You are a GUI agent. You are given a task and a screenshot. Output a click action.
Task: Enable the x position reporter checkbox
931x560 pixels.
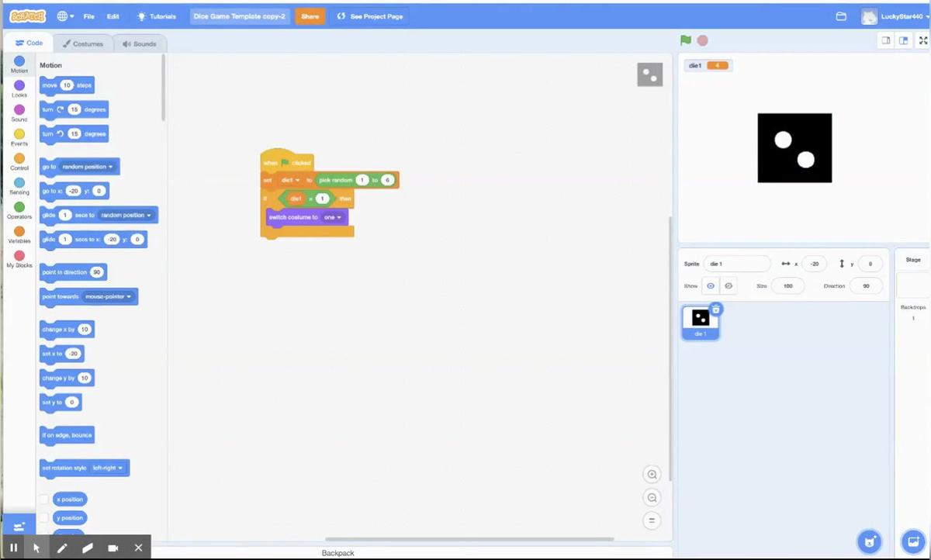coord(44,500)
